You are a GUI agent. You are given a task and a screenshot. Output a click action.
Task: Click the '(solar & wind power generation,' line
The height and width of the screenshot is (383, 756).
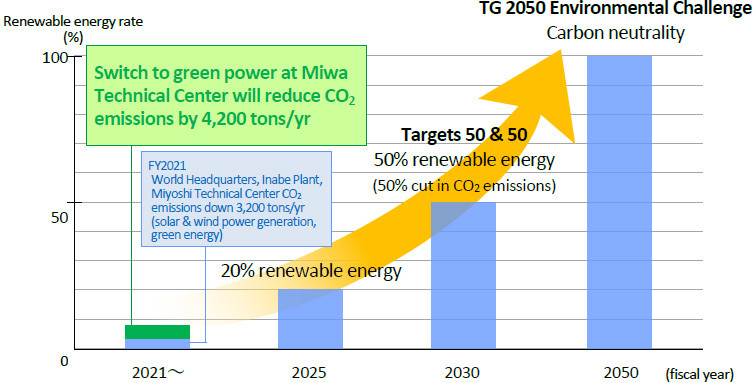[x=234, y=222]
